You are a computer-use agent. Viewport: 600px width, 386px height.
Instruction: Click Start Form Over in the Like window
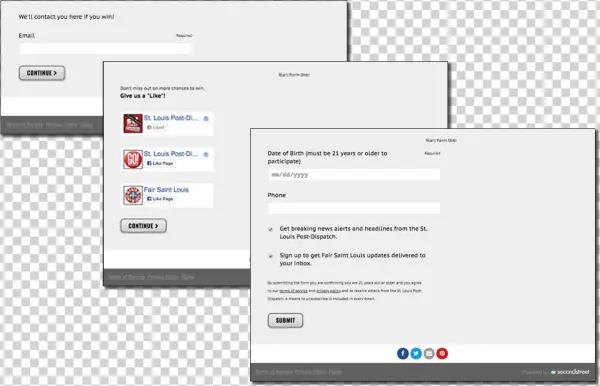point(294,75)
